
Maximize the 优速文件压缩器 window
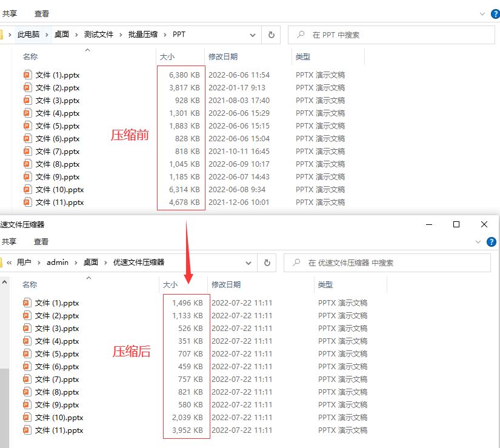coord(456,224)
